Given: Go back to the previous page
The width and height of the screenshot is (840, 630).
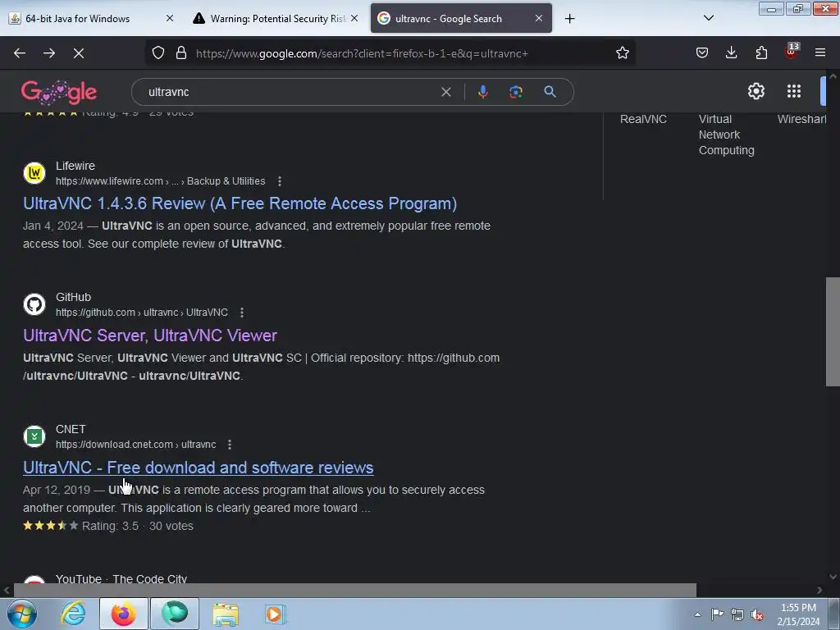Looking at the screenshot, I should click(x=20, y=53).
